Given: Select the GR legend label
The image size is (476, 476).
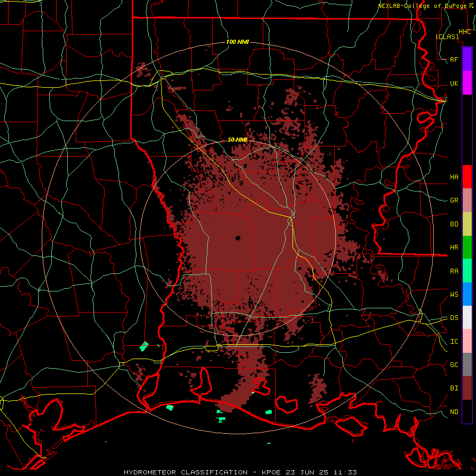Looking at the screenshot, I should click(454, 200).
